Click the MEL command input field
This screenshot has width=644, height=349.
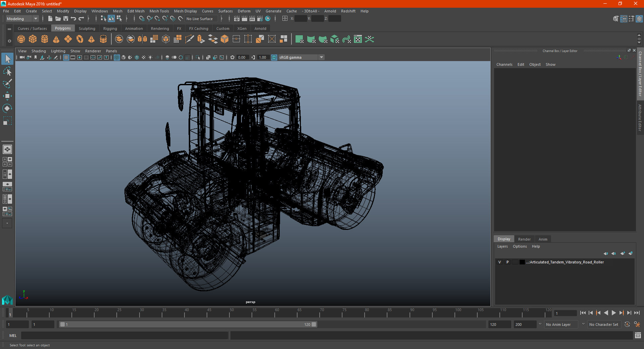pyautogui.click(x=124, y=335)
